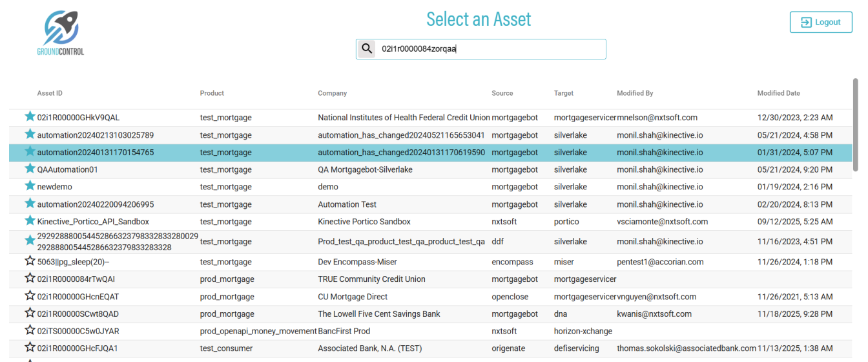868x362 pixels.
Task: Sort by Modified Date column header
Action: pos(778,93)
